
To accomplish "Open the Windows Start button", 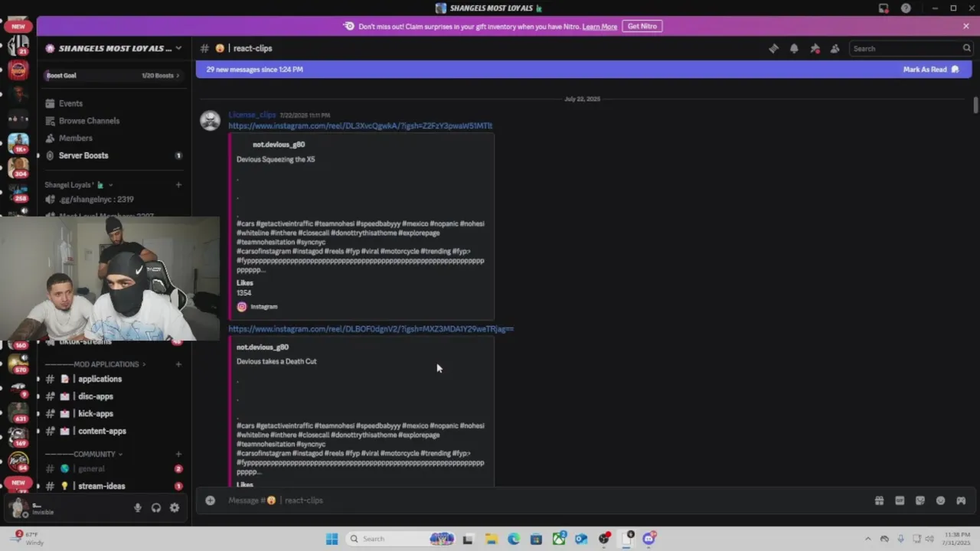I will pyautogui.click(x=332, y=539).
